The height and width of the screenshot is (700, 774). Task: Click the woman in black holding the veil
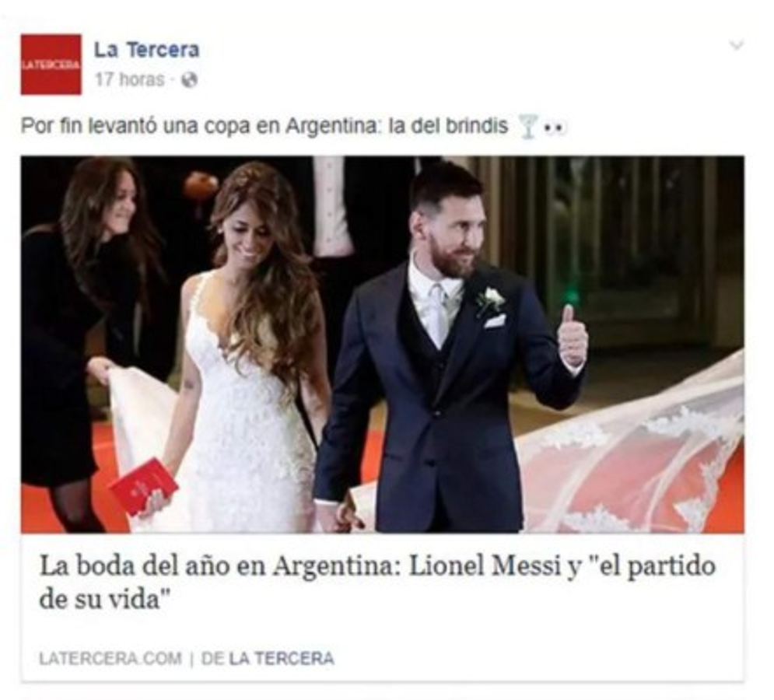78,341
